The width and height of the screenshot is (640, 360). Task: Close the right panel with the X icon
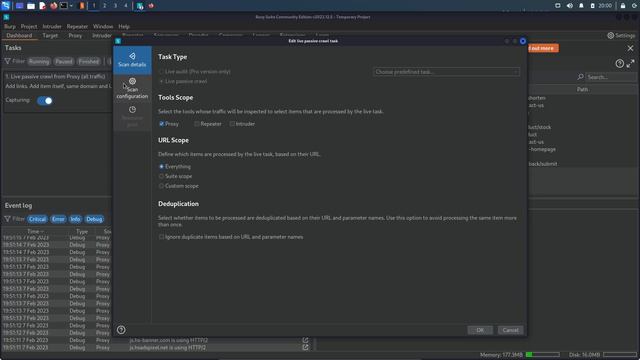point(631,48)
